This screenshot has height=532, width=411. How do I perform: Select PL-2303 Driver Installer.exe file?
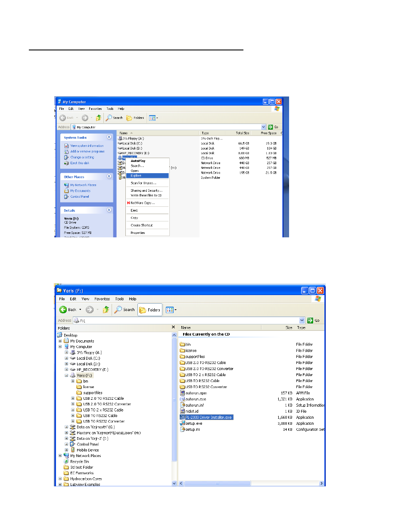(x=206, y=417)
